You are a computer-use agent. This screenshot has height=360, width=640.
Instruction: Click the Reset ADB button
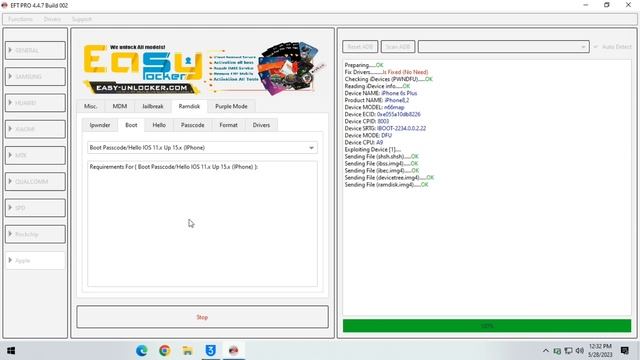[360, 47]
